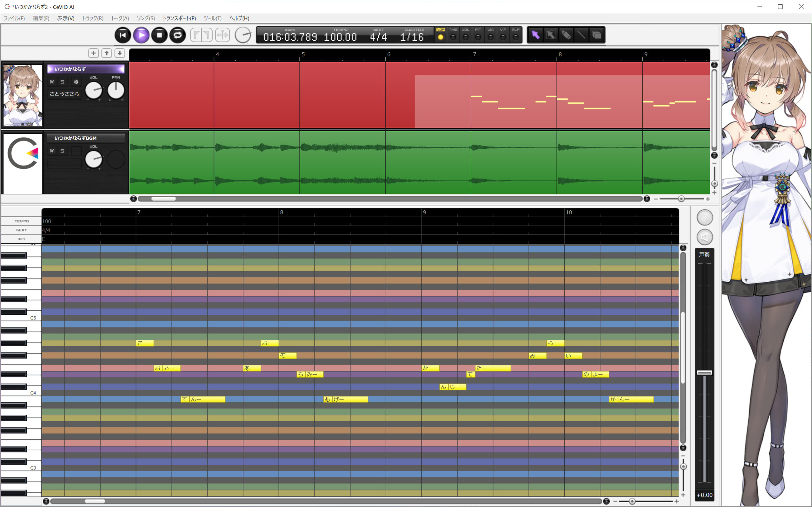Switch to VIF vibrato frequency mode
812x507 pixels.
503,35
